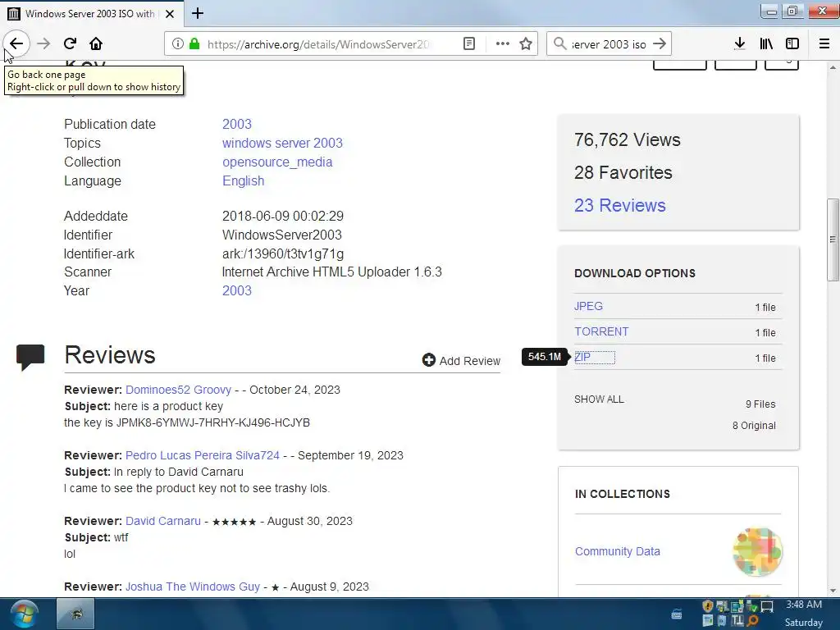This screenshot has width=840, height=630.
Task: Click the Community Data collection thumbnail
Action: tap(757, 552)
